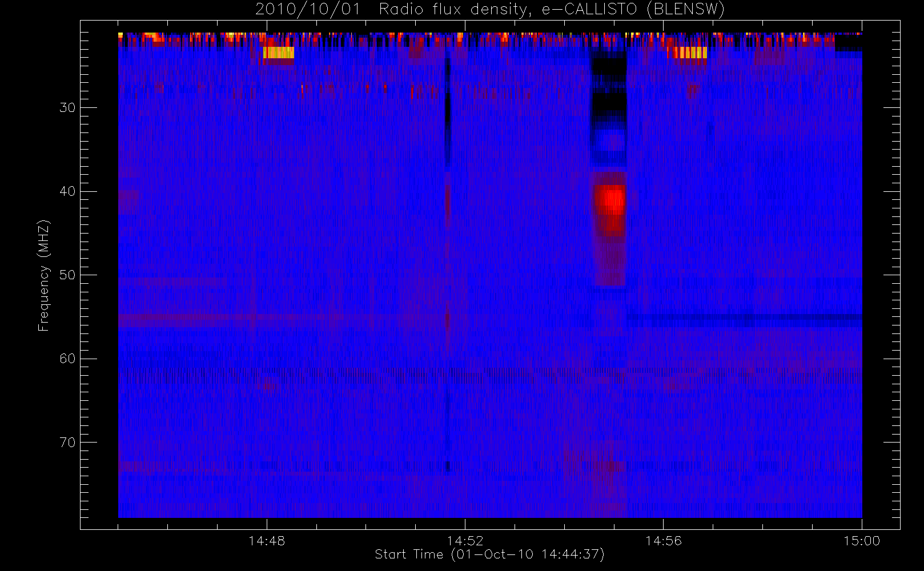Select the 14:48 time tick label
Viewport: 924px width, 571px height.
point(267,541)
